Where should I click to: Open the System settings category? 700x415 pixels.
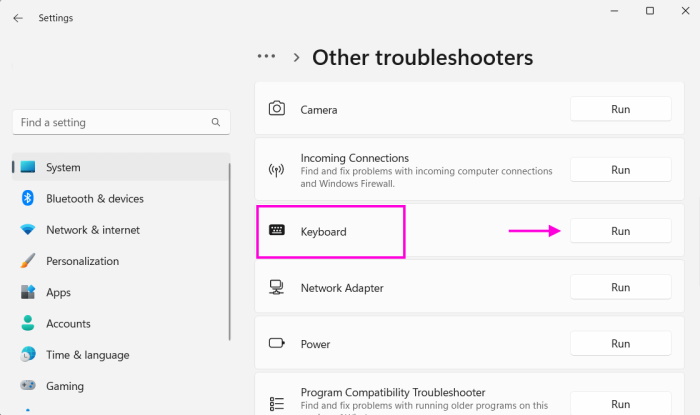point(63,168)
